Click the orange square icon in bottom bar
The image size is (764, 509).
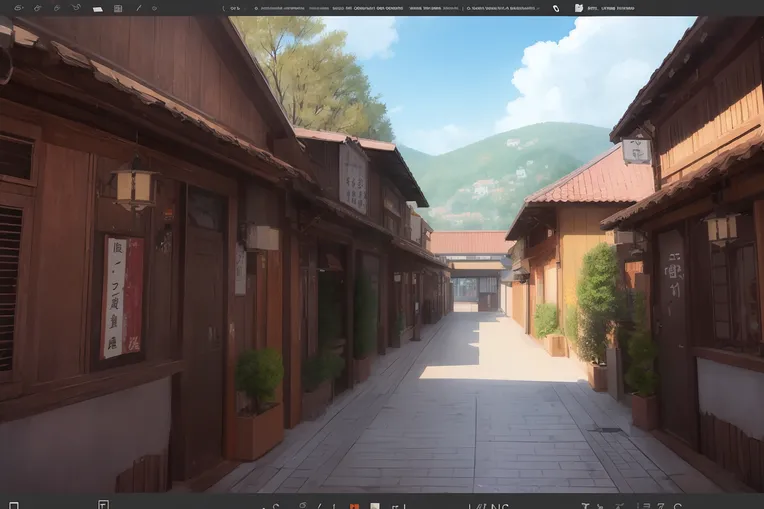click(354, 505)
